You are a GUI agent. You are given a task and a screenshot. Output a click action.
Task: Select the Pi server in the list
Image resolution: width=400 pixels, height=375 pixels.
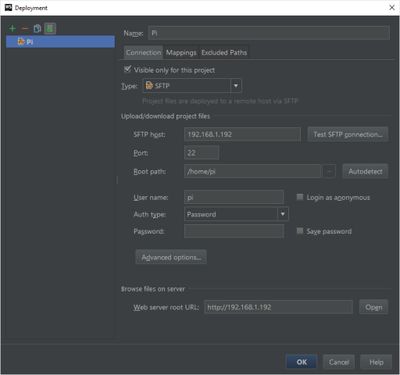point(60,42)
